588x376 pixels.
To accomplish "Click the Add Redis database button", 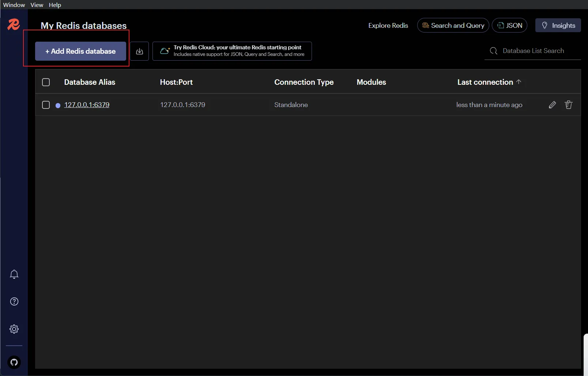I will [80, 51].
